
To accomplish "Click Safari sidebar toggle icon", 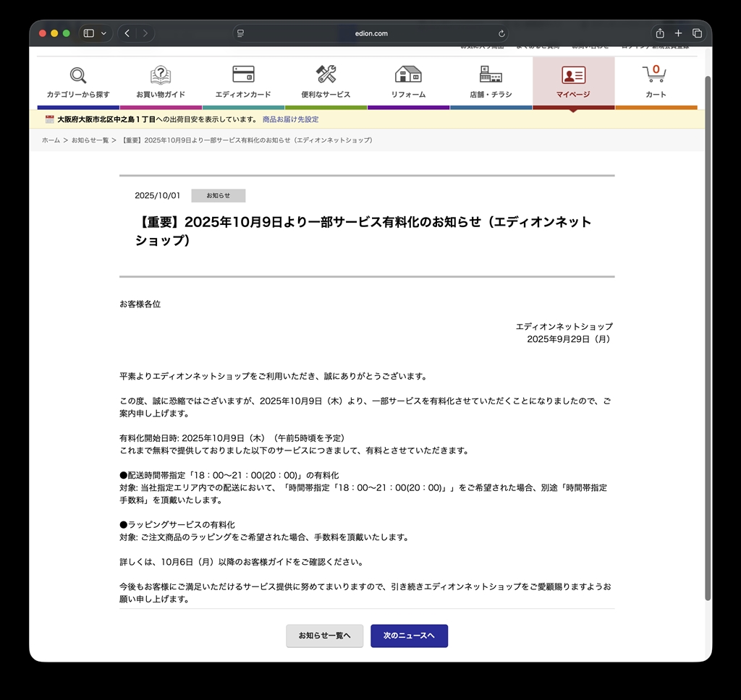I will 89,33.
